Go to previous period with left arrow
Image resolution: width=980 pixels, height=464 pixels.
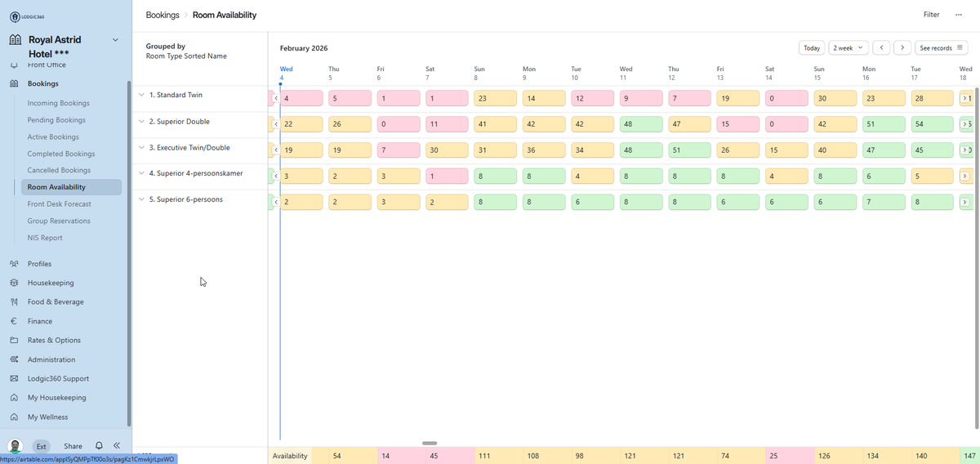(x=881, y=48)
